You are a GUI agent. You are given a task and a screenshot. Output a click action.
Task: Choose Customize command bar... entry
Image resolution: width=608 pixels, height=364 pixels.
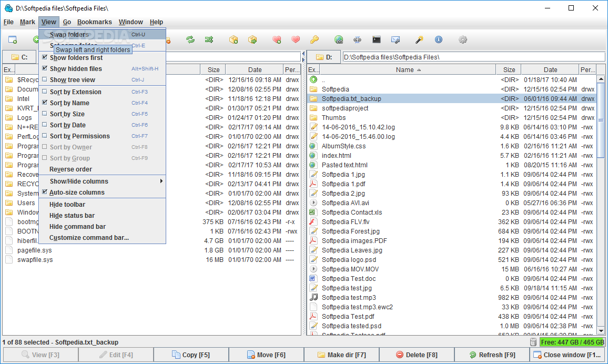tap(103, 238)
